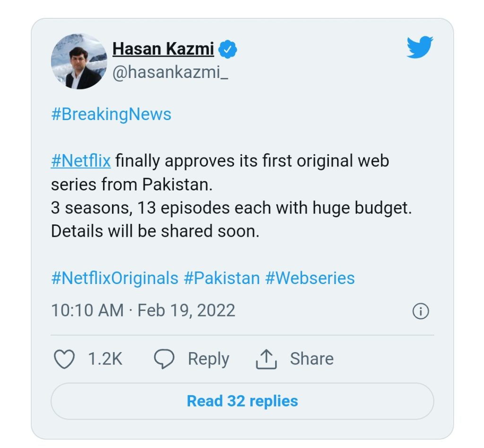This screenshot has height=448, width=484.
Task: Click the 1.2K likes count
Action: 105,359
